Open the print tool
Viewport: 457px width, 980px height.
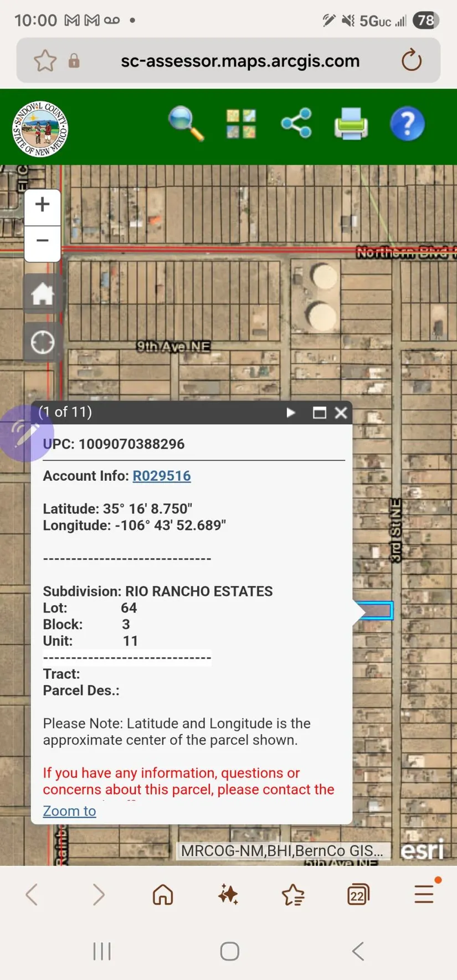pos(351,123)
